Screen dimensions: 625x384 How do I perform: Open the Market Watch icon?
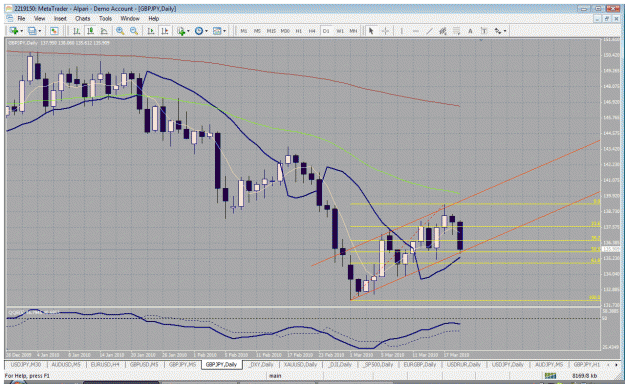[54, 31]
